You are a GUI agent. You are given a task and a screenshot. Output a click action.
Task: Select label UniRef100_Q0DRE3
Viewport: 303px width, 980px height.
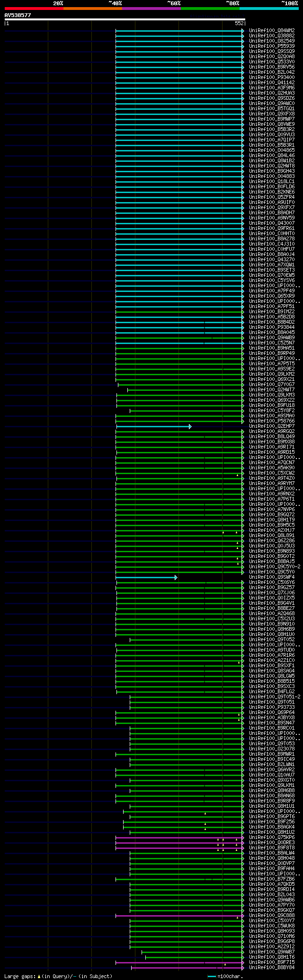(x=272, y=843)
